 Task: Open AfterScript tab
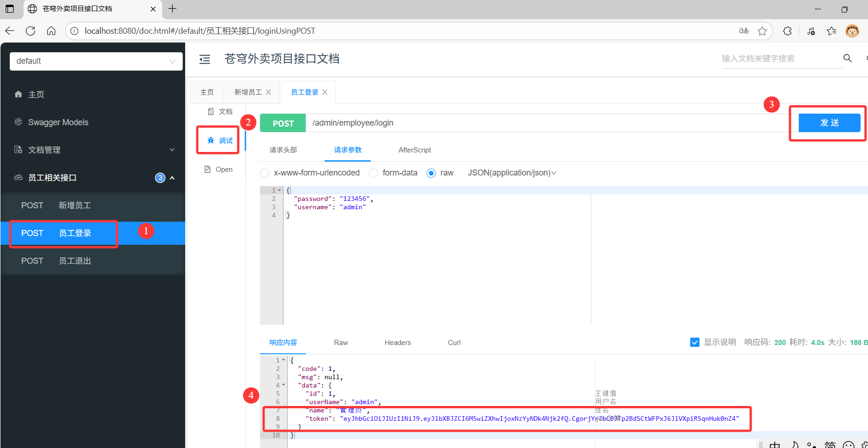tap(415, 150)
